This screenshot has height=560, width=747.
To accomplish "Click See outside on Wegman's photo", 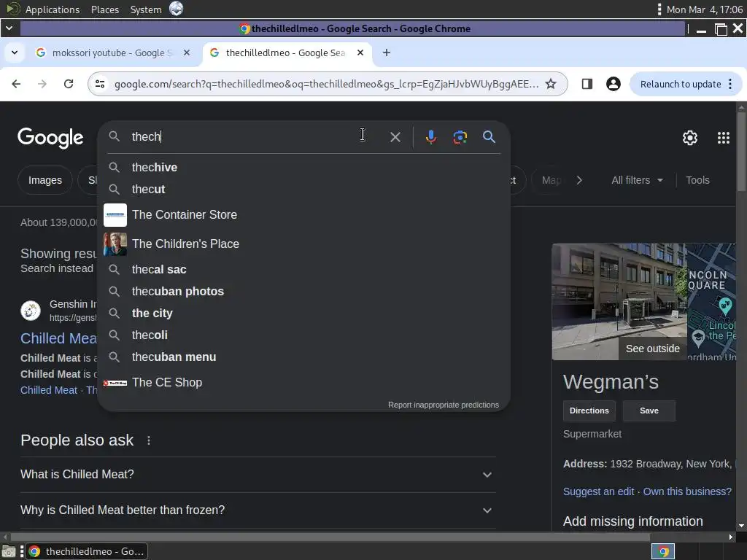I will click(652, 349).
